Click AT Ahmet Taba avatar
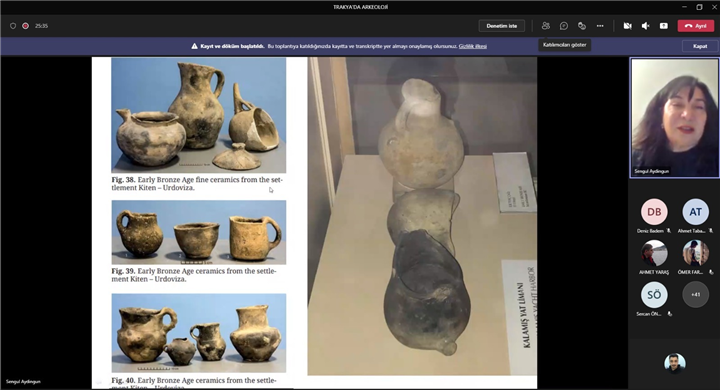 click(695, 212)
